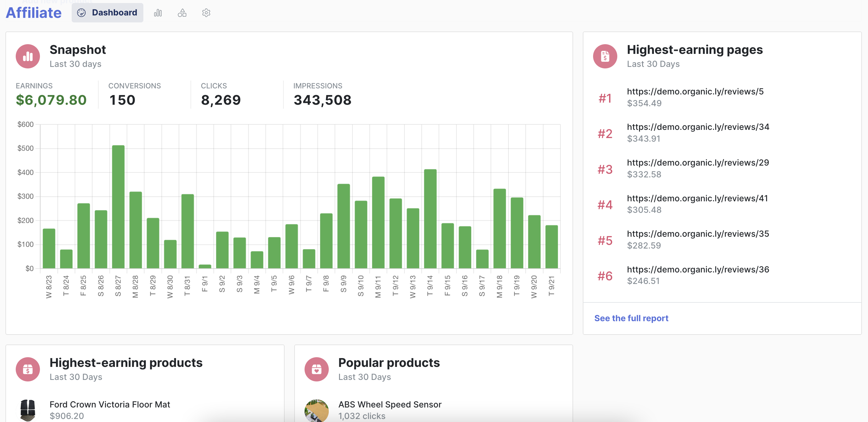Click the affiliate network/tree icon

pyautogui.click(x=183, y=12)
